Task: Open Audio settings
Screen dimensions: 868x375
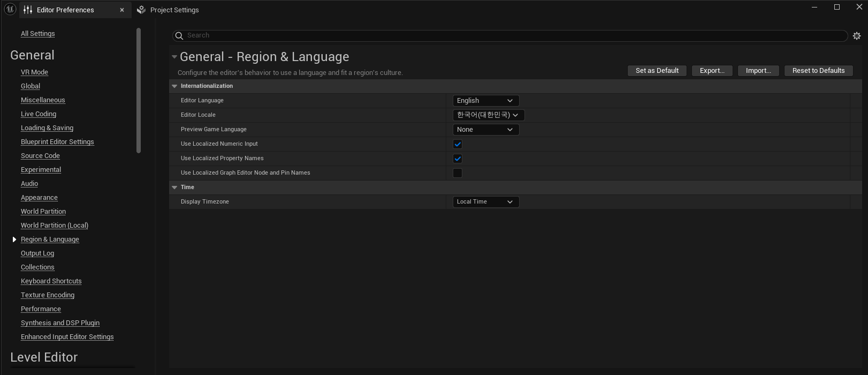Action: click(x=29, y=184)
